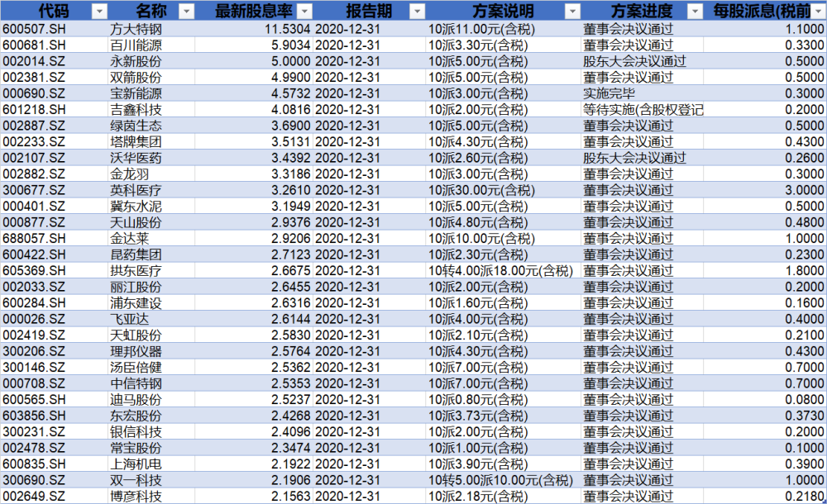Open the 每股派息(税前) column filter dropdown
The image size is (827, 504).
[818, 11]
